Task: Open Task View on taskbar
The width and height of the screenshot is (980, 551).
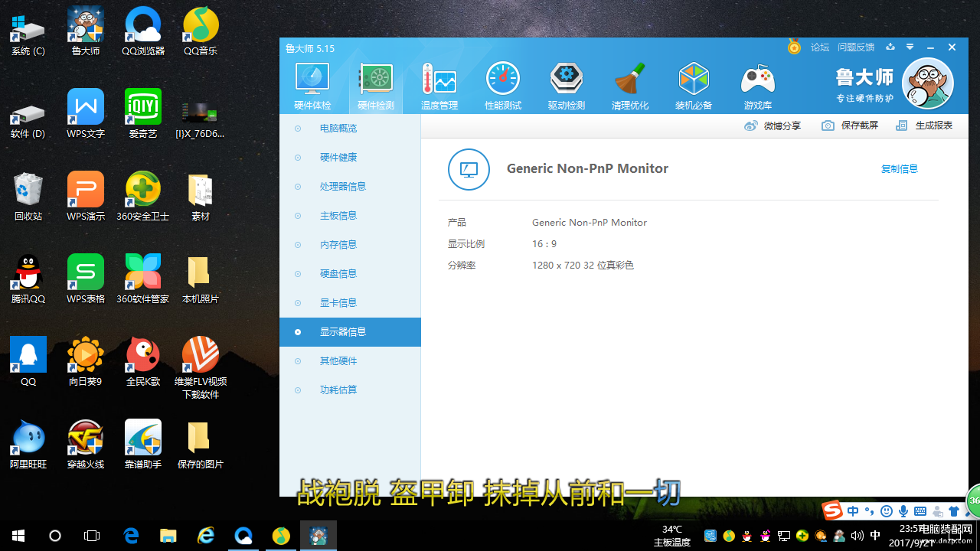Action: coord(92,536)
